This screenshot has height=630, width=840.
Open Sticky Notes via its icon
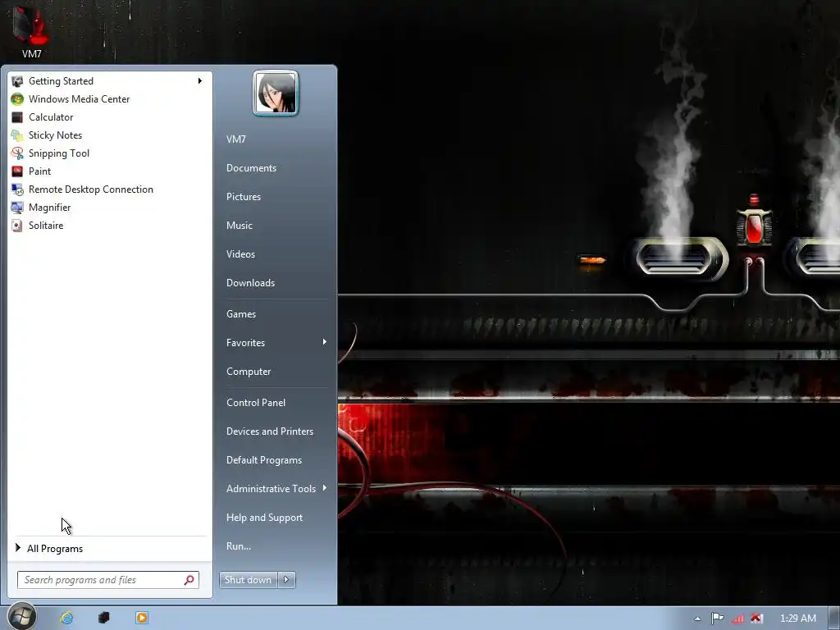point(17,135)
